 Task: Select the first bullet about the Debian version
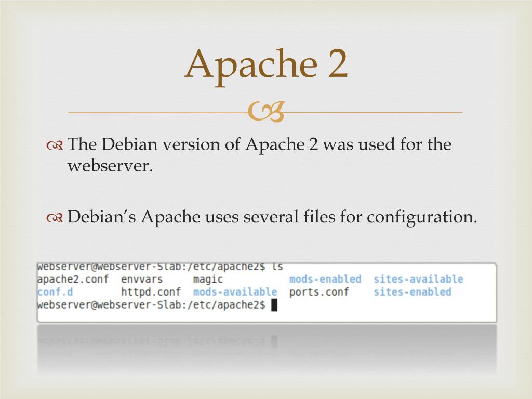[259, 155]
